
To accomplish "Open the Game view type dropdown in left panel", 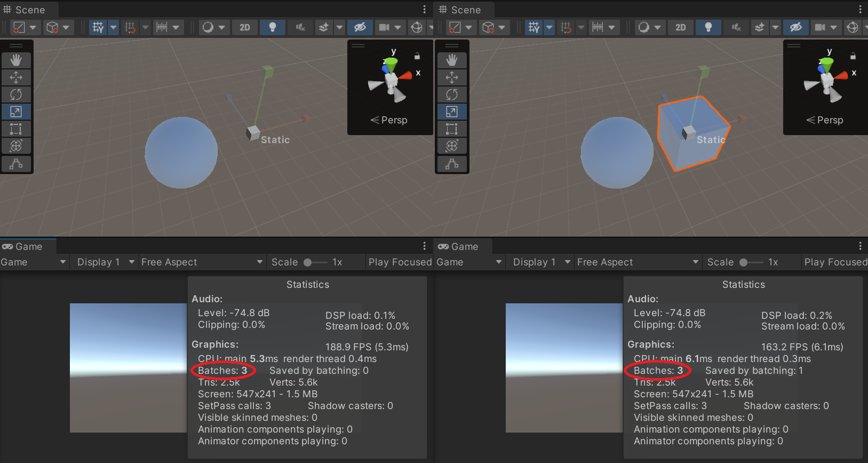I will pos(34,262).
